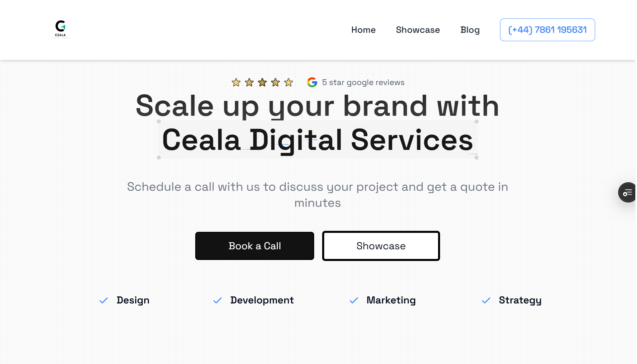Click the Strategy service label

point(520,300)
